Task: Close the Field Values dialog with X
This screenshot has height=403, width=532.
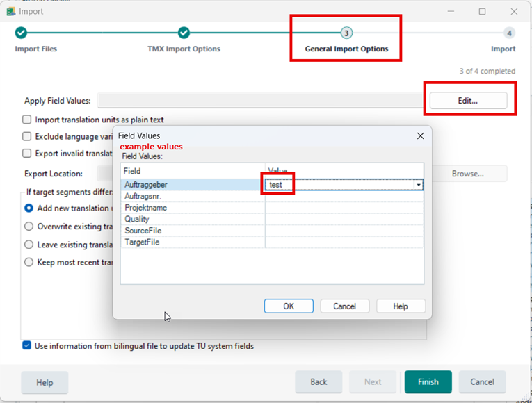Action: pos(420,136)
